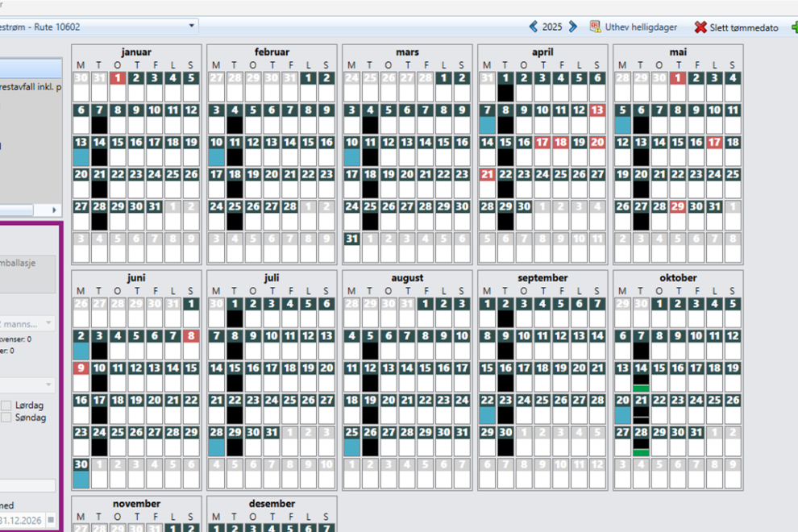Select 19 August in the calendar

[370, 409]
